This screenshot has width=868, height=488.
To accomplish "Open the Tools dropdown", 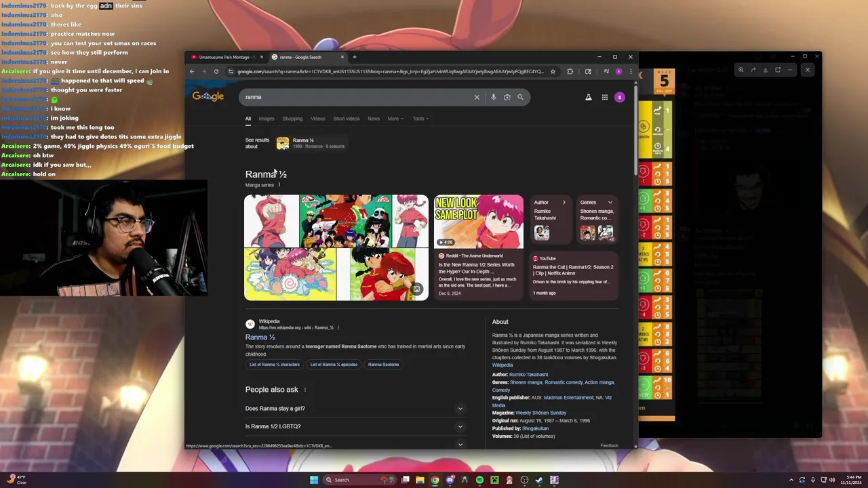I will [420, 119].
